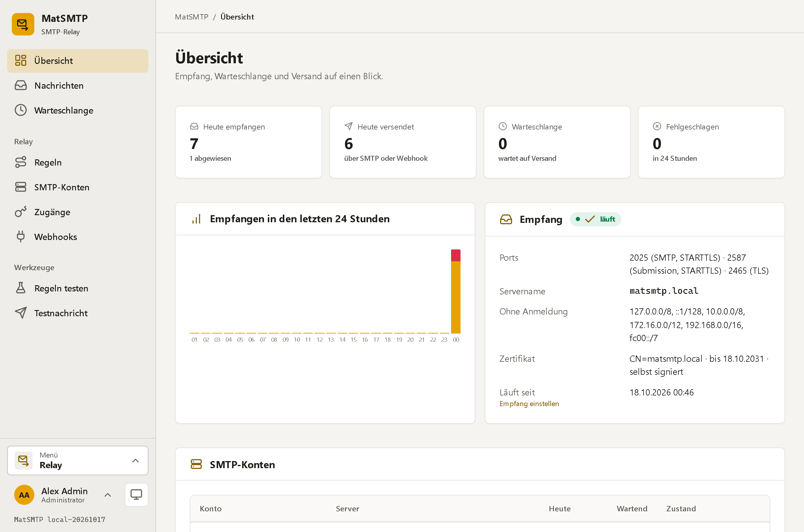Click the matsmtp.local server name value

(x=664, y=291)
